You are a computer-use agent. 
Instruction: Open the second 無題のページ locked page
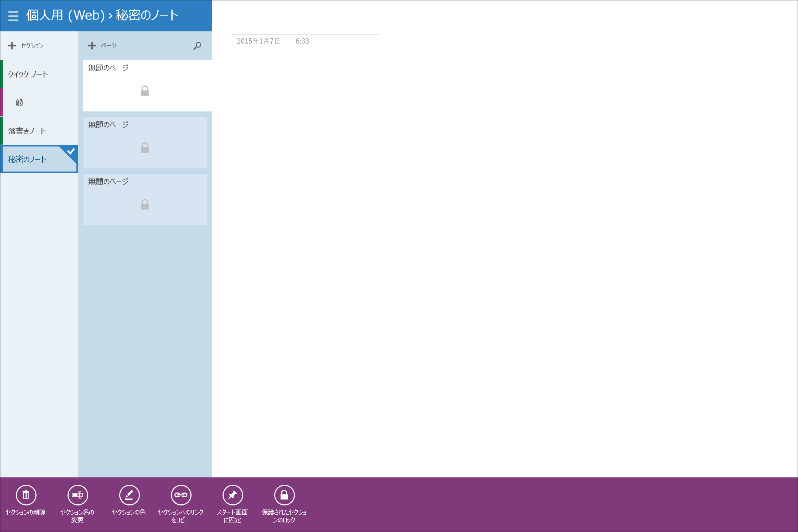point(145,142)
